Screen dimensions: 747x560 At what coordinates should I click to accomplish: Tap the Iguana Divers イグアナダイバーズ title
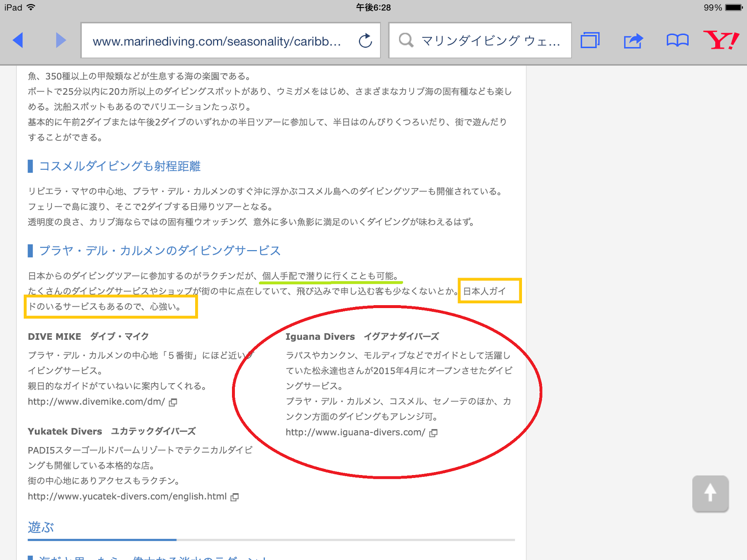(x=362, y=336)
